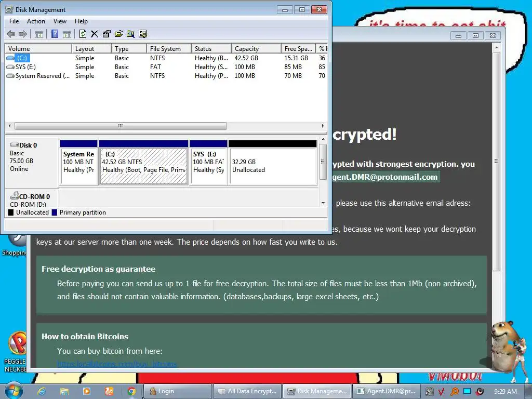
Task: Launch Google Chrome from the taskbar
Action: 131,391
